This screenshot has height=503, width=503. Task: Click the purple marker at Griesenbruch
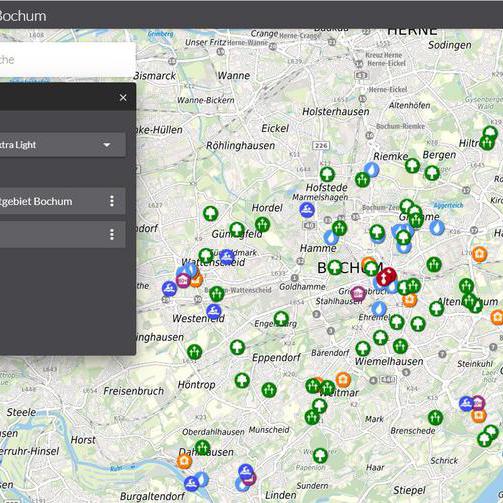(x=358, y=294)
